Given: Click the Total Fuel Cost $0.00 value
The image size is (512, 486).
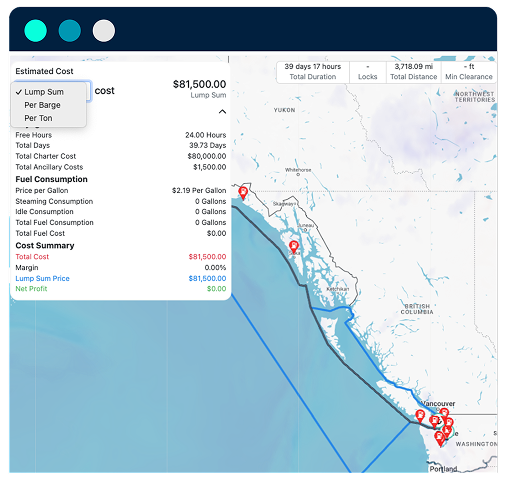Looking at the screenshot, I should [216, 233].
